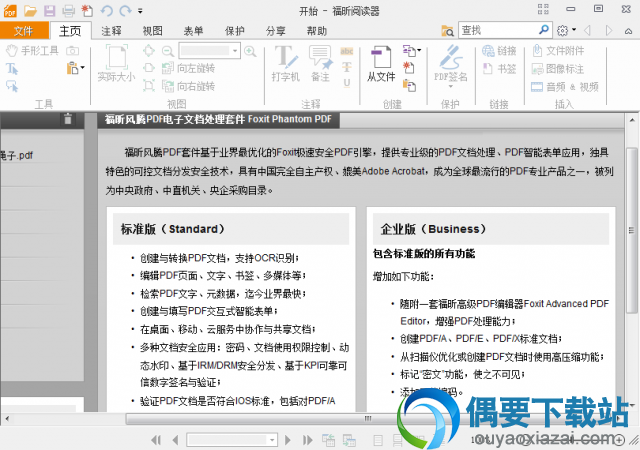Click 图像标注 image annotation tool
The height and width of the screenshot is (450, 640).
pyautogui.click(x=558, y=69)
